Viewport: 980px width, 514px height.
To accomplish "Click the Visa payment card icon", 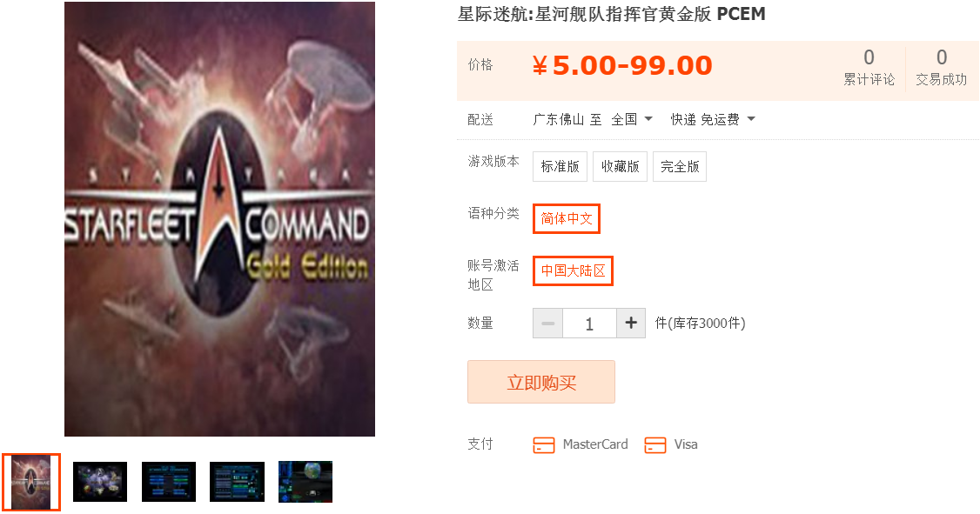I will tap(655, 444).
